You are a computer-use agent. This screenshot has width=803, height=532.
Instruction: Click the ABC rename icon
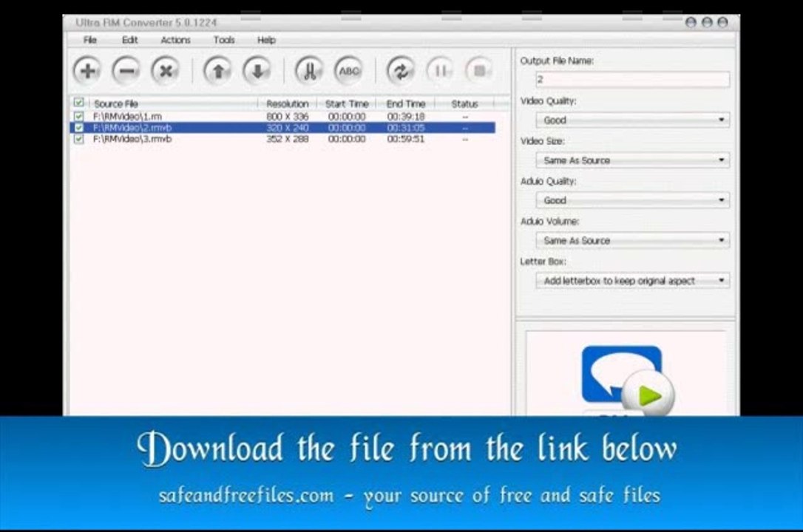(349, 71)
